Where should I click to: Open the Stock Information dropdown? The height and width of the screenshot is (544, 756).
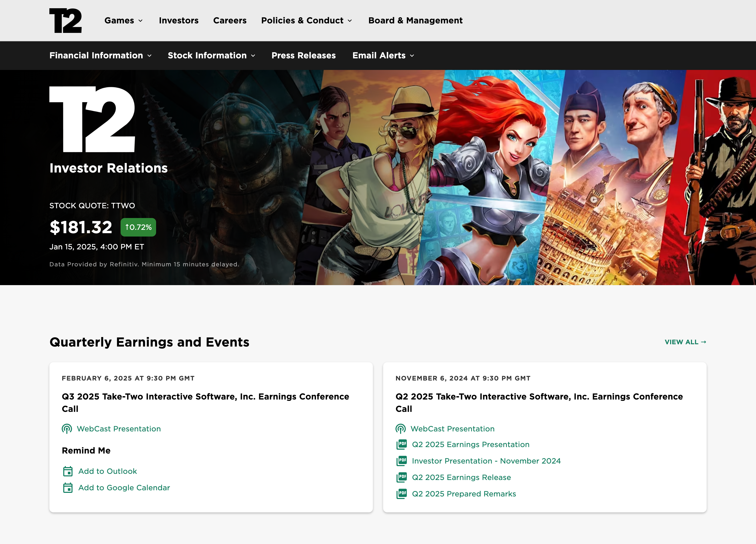click(x=211, y=56)
